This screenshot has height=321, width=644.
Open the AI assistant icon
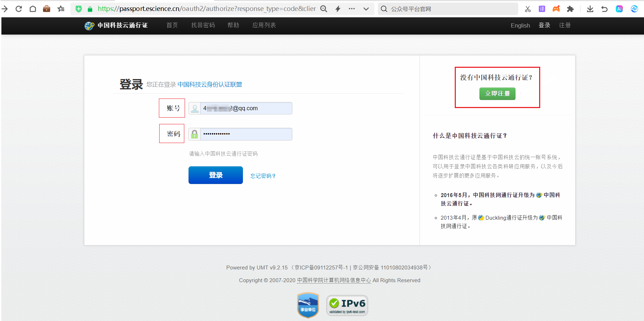click(x=619, y=9)
